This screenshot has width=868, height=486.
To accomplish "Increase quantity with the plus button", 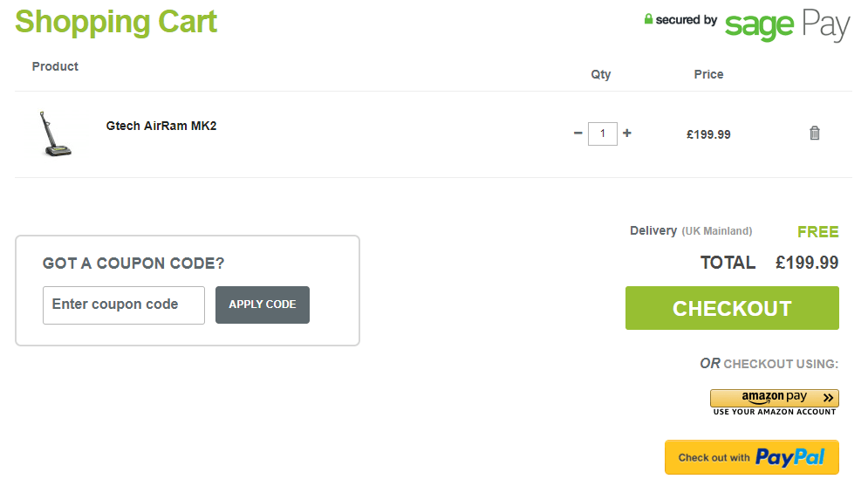I will [x=627, y=133].
